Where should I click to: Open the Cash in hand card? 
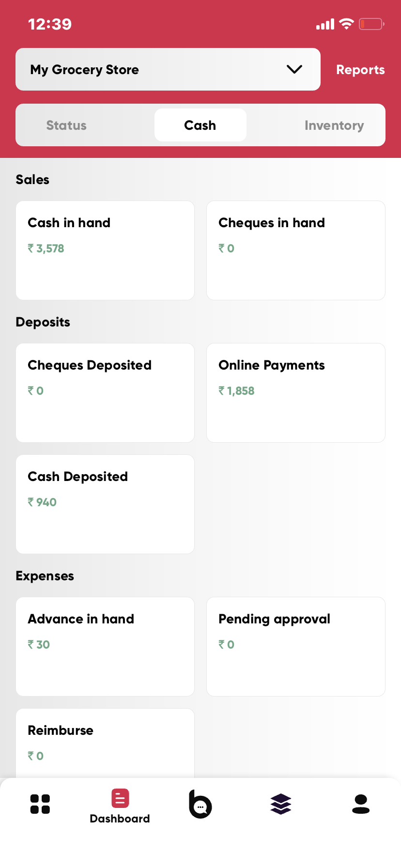point(105,250)
